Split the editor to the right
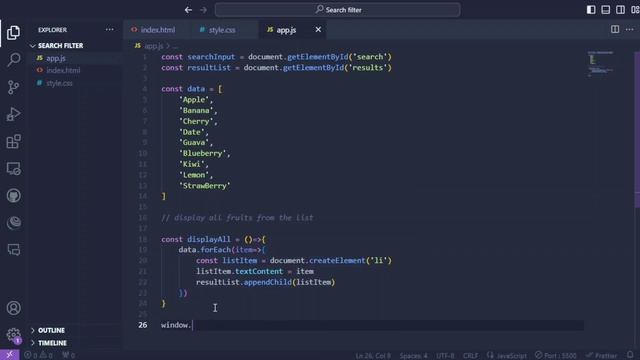Viewport: 640px width, 360px height. pos(615,29)
